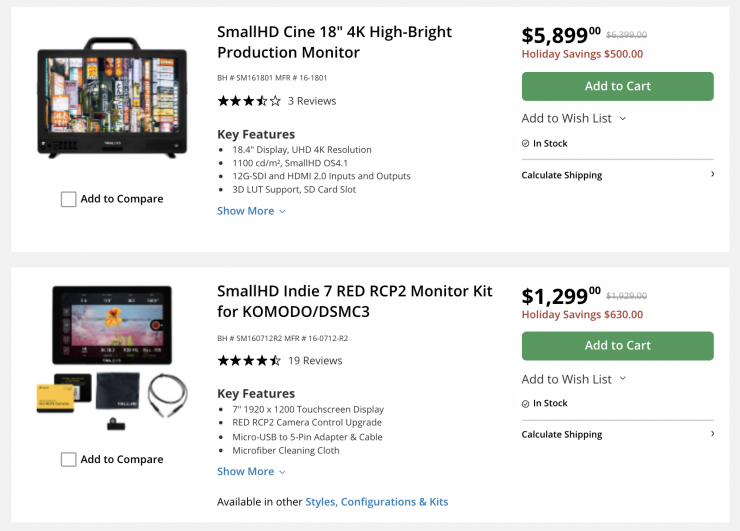View the 19 Reviews for Indie 7
This screenshot has height=531, width=740.
point(315,360)
